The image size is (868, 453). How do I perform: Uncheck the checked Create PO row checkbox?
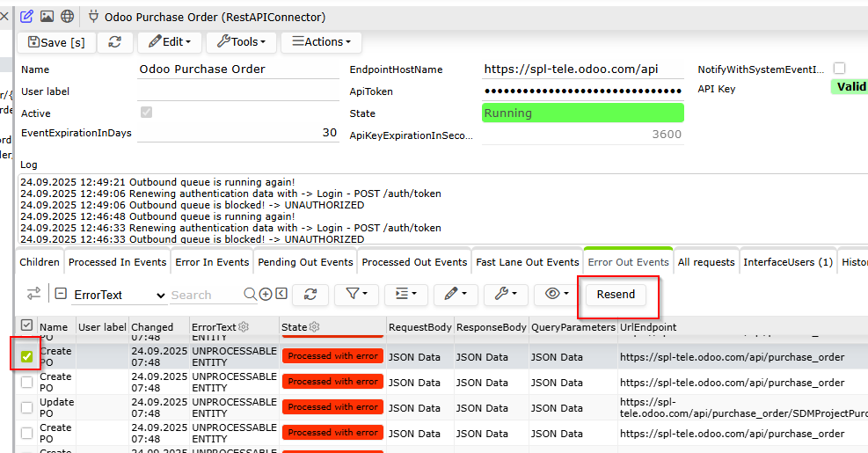tap(26, 356)
